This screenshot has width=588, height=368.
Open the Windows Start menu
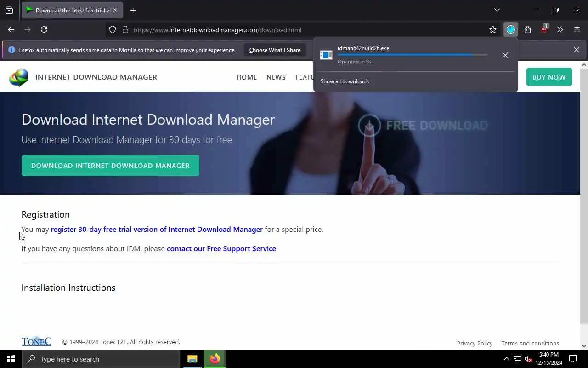(11, 359)
